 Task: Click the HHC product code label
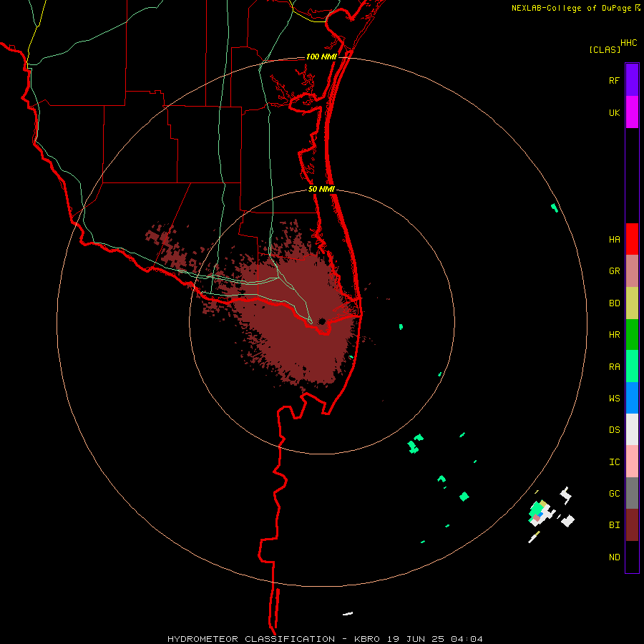pyautogui.click(x=629, y=43)
